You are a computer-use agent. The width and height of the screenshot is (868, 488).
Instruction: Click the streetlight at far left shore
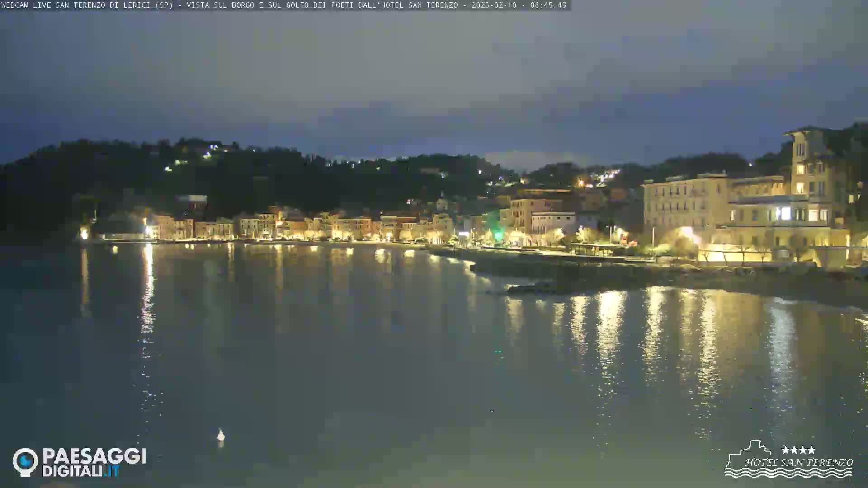point(84,234)
